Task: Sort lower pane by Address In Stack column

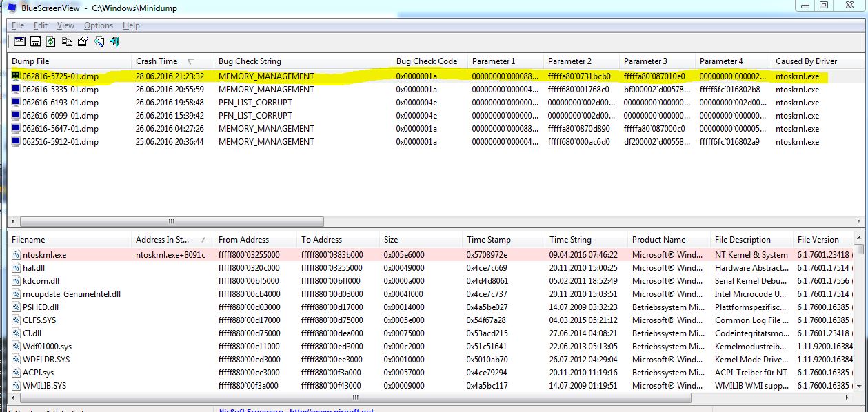Action: 164,240
